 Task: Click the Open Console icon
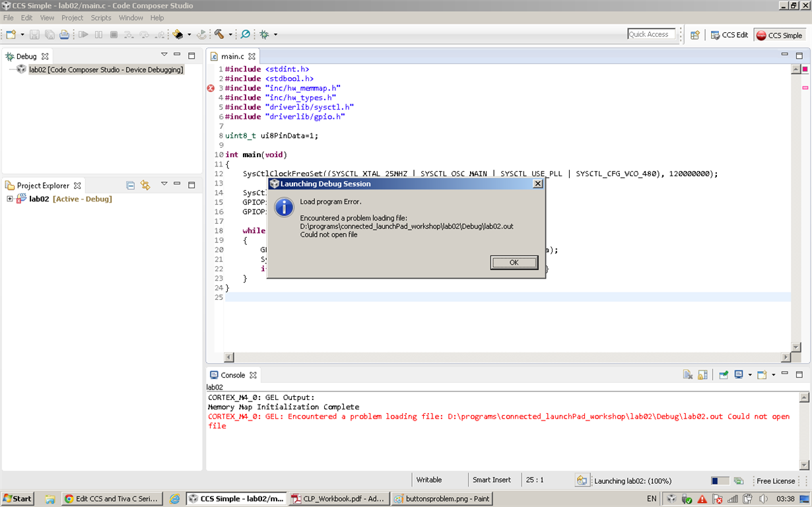click(762, 374)
